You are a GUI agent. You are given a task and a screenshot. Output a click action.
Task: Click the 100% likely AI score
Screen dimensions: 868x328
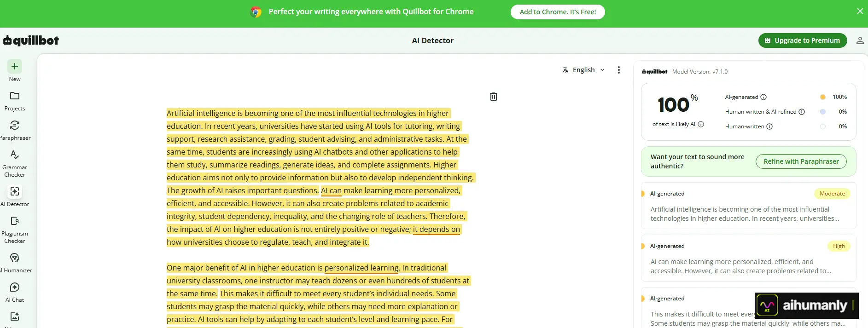pos(677,104)
